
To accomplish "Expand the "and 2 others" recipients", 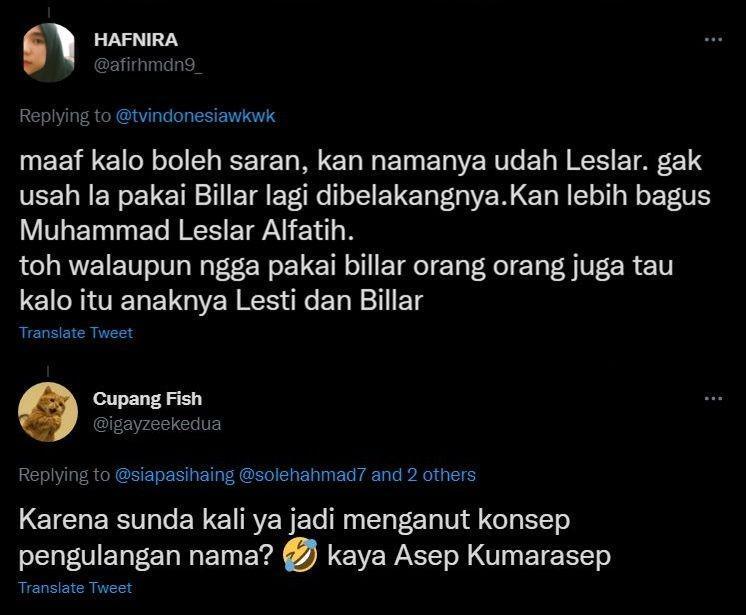I will point(423,475).
